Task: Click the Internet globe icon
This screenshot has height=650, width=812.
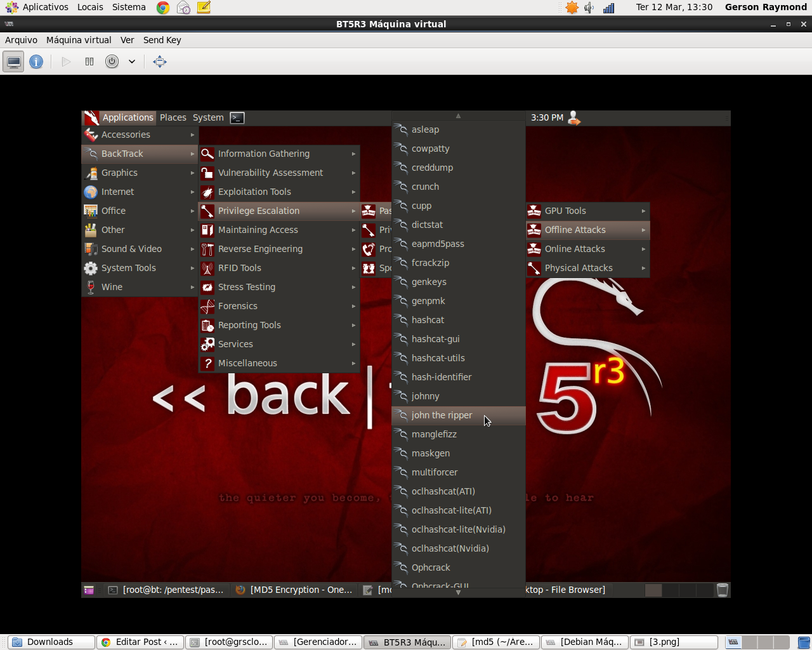Action: point(91,192)
